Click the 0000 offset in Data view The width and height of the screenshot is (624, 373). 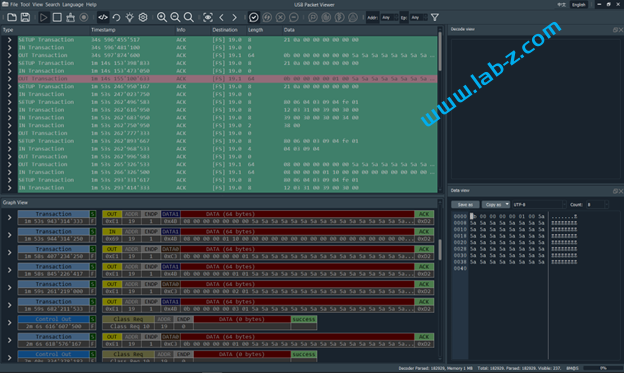460,216
